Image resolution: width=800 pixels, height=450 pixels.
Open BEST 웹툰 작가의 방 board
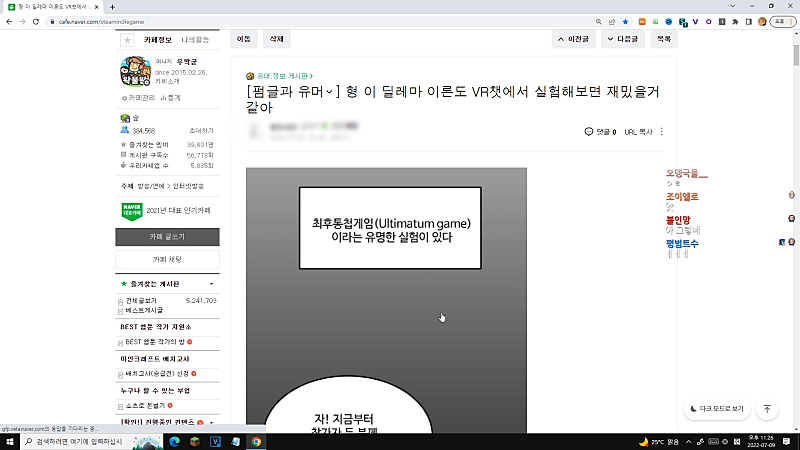point(155,342)
